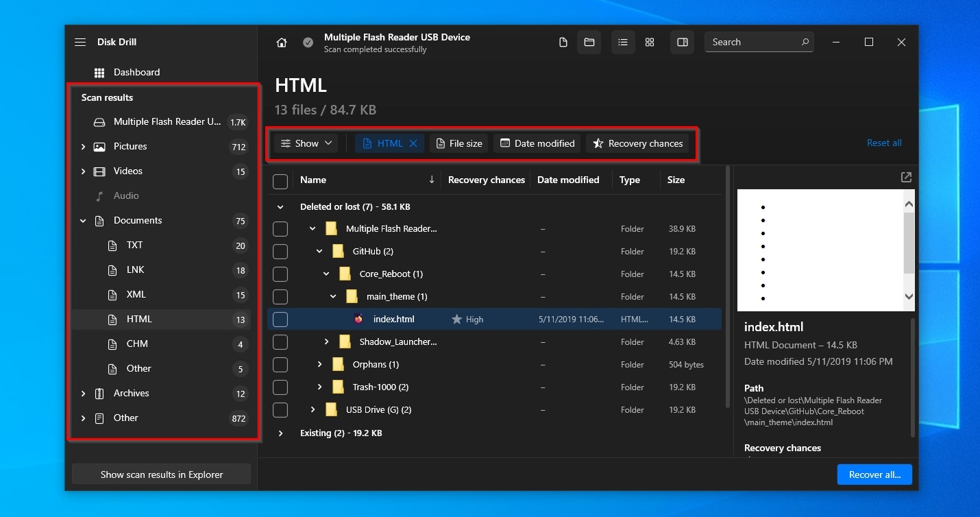
Task: Click the main_theme folder icon
Action: click(352, 296)
